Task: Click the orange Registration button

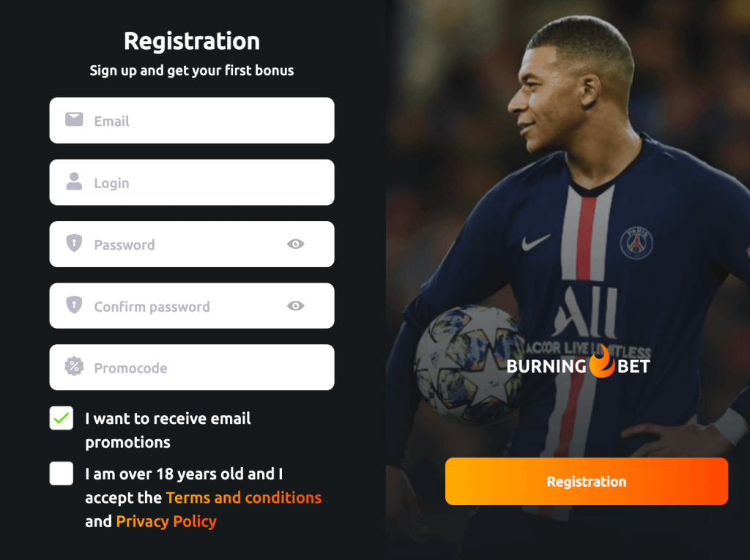Action: 587,481
